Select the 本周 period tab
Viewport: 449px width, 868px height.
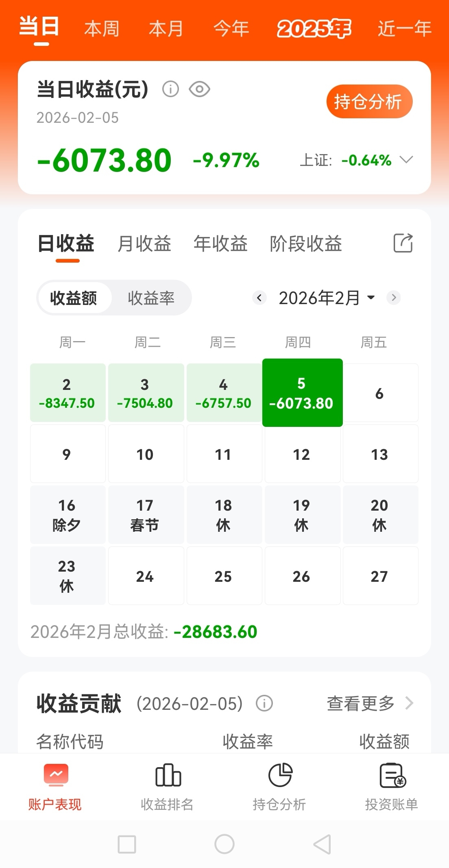coord(102,29)
